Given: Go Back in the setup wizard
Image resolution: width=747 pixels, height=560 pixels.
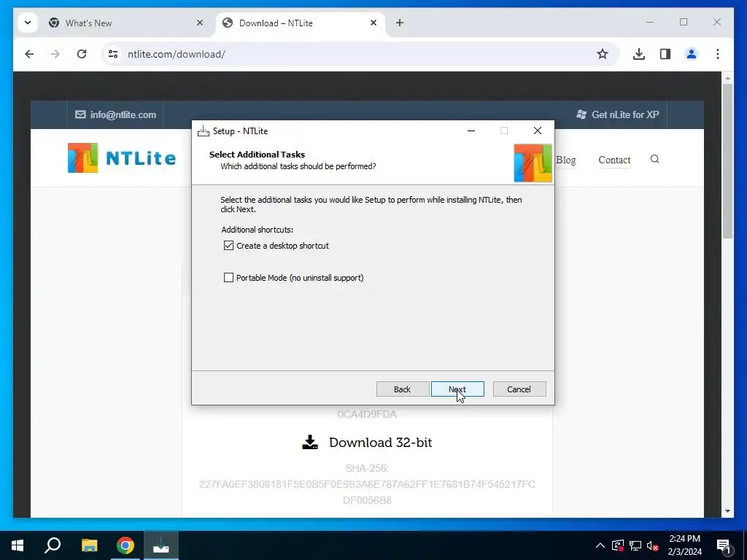Looking at the screenshot, I should [x=403, y=389].
